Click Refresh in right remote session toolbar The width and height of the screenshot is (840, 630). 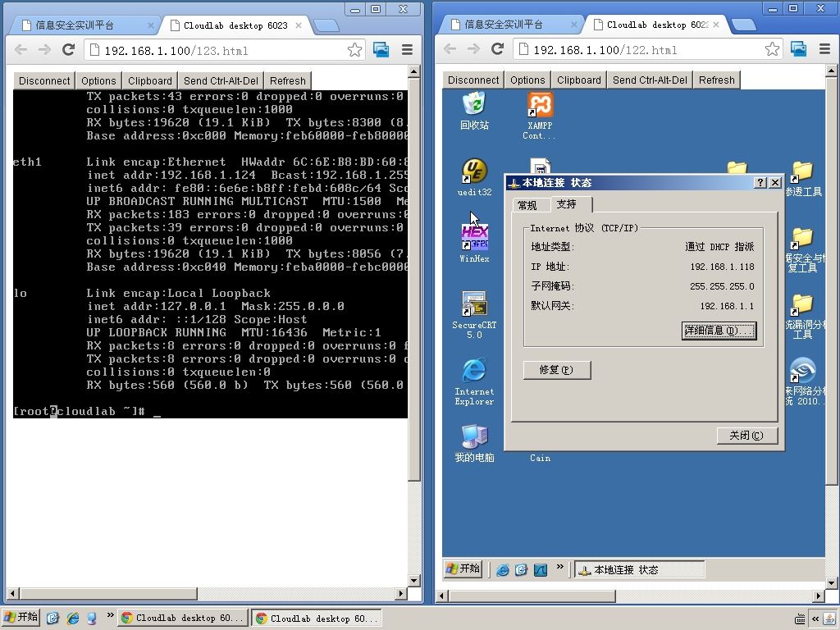pos(717,80)
